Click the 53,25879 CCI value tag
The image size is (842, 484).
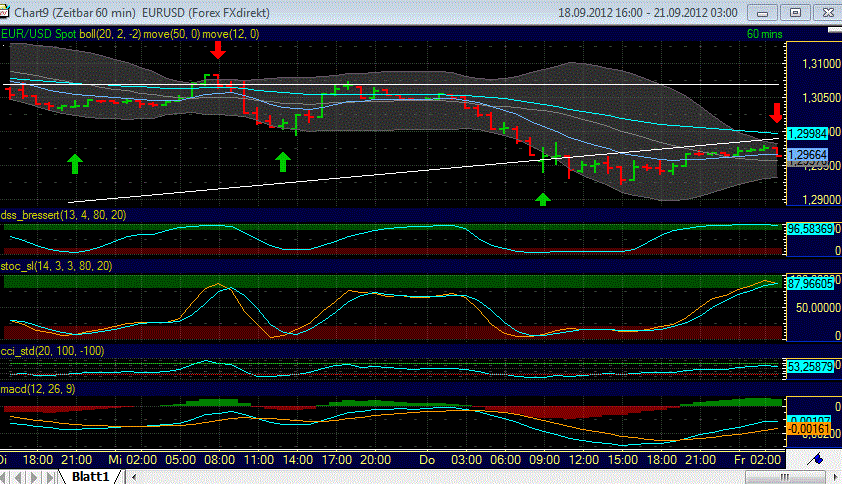pos(810,367)
